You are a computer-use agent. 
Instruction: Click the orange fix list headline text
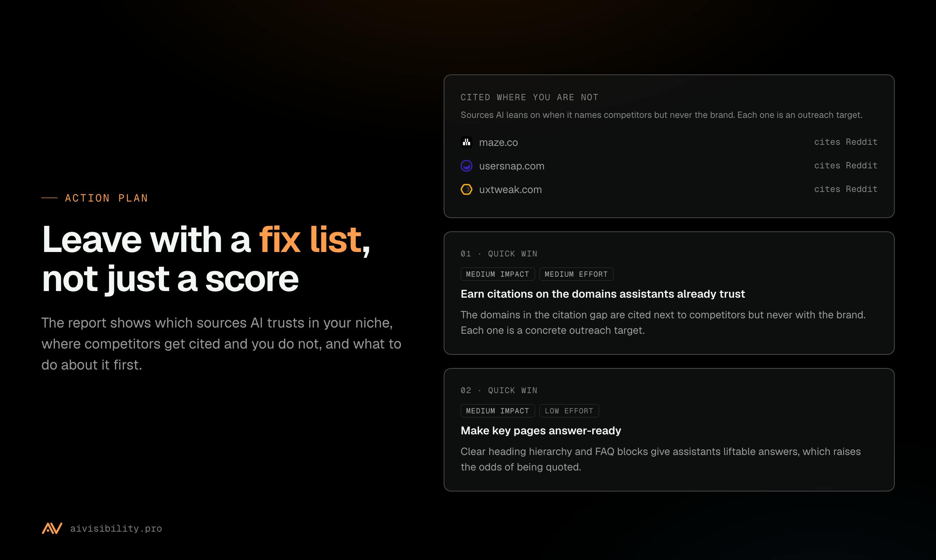[x=310, y=239]
